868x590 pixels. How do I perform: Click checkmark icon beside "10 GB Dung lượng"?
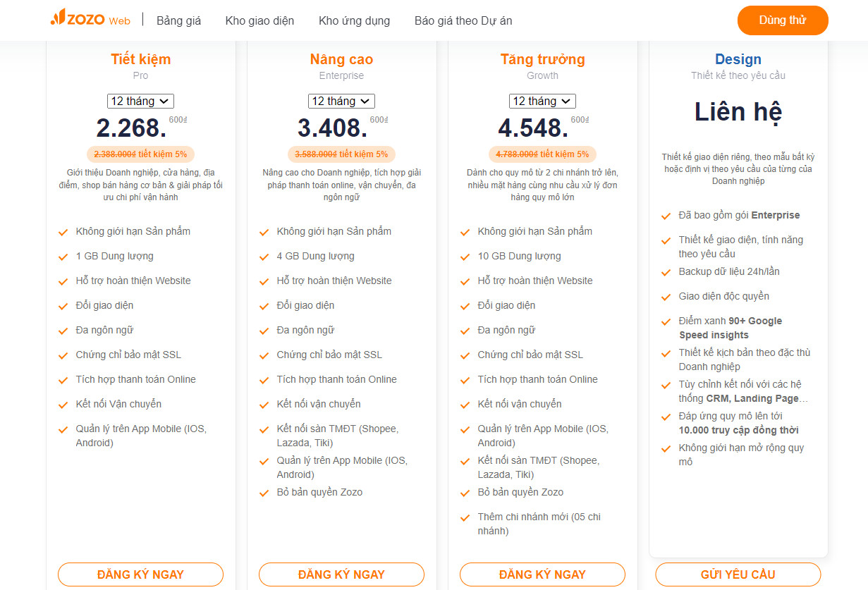465,257
